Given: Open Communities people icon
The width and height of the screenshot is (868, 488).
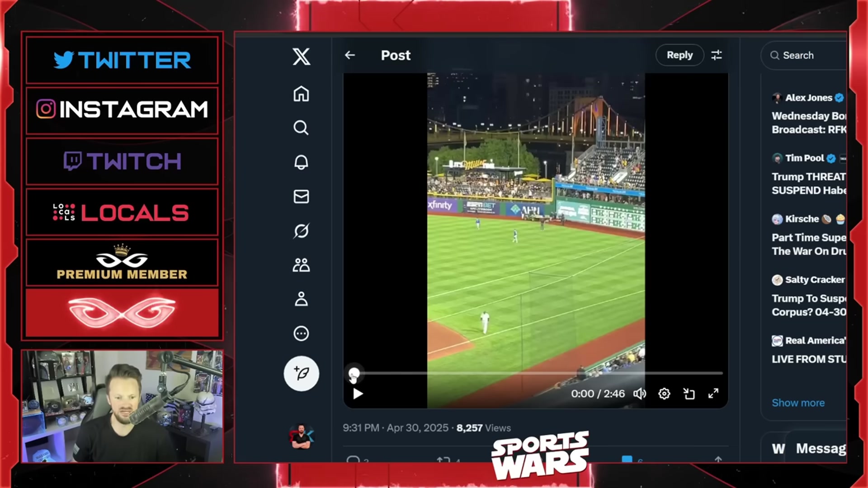Looking at the screenshot, I should tap(301, 265).
